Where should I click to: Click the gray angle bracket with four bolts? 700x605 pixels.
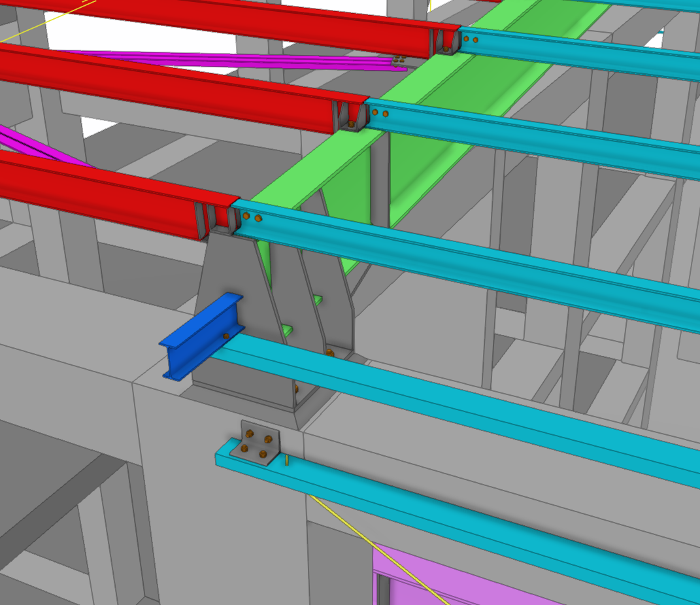[x=259, y=443]
